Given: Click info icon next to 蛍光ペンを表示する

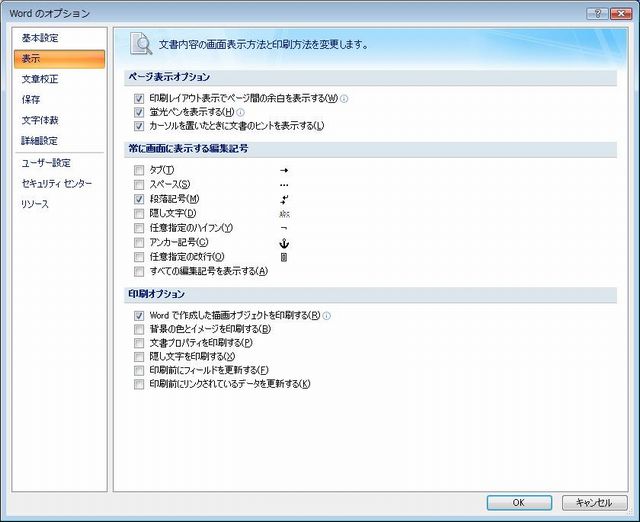Looking at the screenshot, I should point(240,112).
